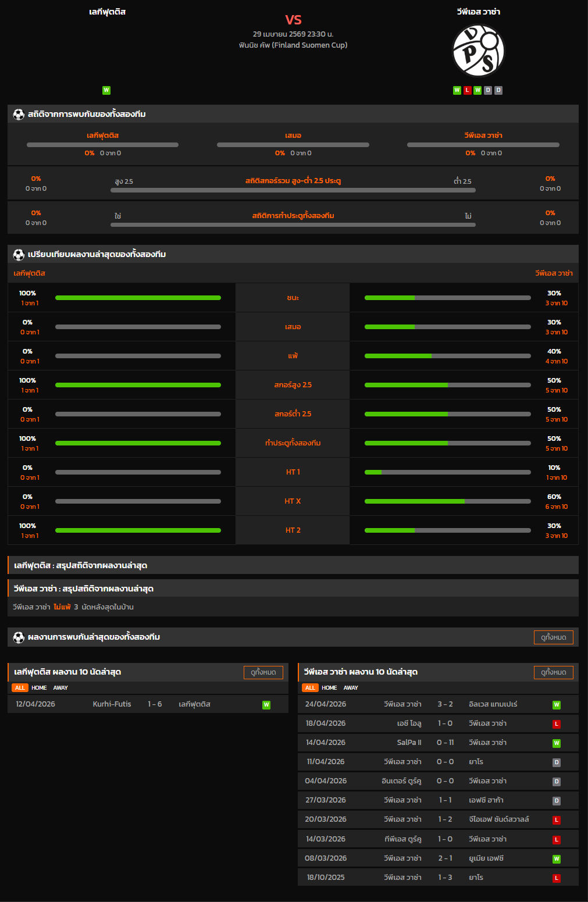Viewport: 588px width, 902px height.
Task: Click the green W result badge on the Kurhi-Futis row
Action: (266, 705)
